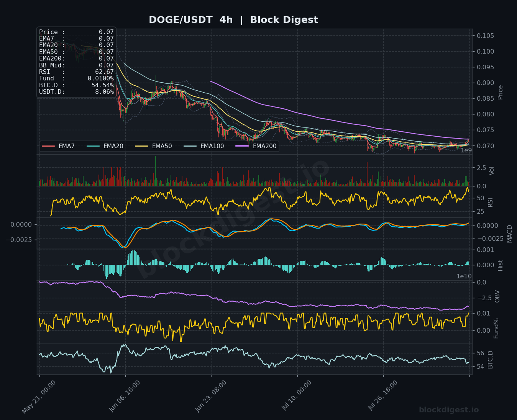This screenshot has width=517, height=420.
Task: Click the 0.01 tick on Fund% axis
Action: point(483,313)
